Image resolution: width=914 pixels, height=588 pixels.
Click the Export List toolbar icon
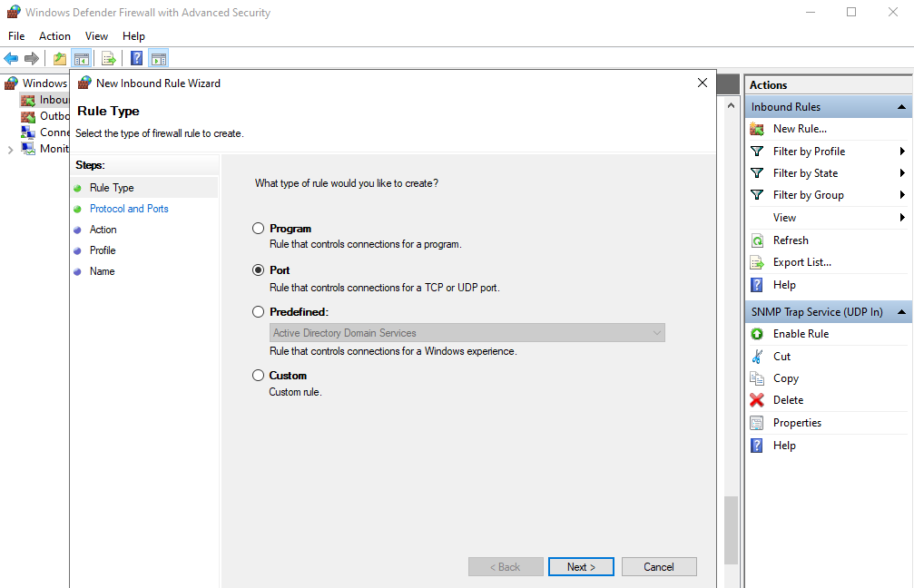108,58
